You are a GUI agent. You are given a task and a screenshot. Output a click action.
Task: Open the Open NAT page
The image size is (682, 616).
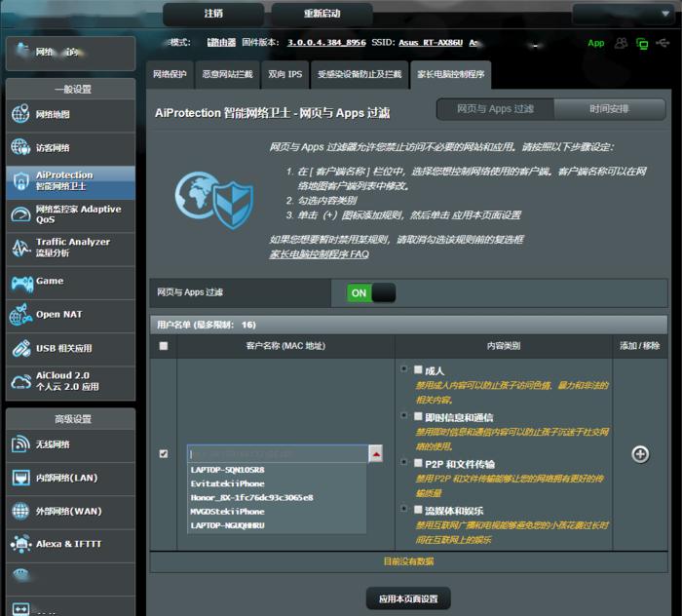68,315
